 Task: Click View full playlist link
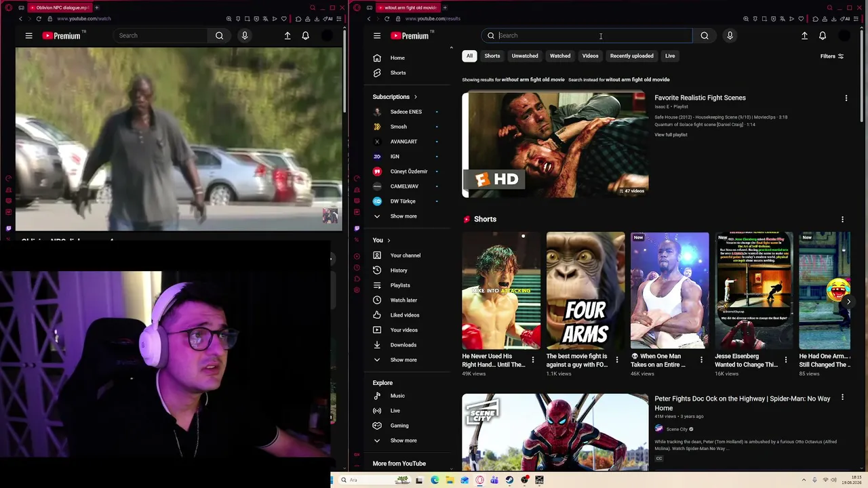tap(671, 135)
